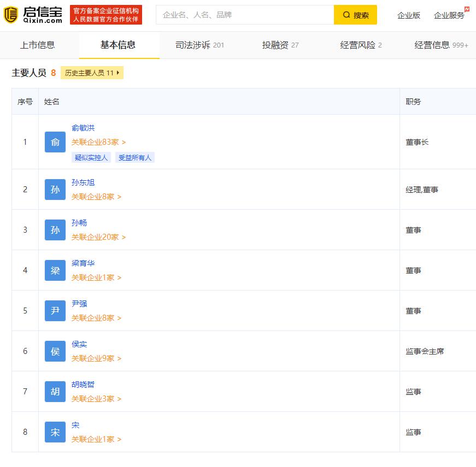Expand 关联企业83家 for 俞敏洪

click(x=98, y=142)
